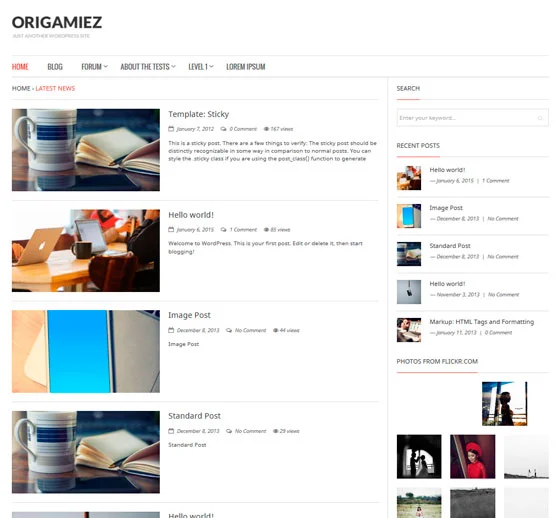This screenshot has height=518, width=560.
Task: Click the calendar icon on Standard Post
Action: [171, 431]
